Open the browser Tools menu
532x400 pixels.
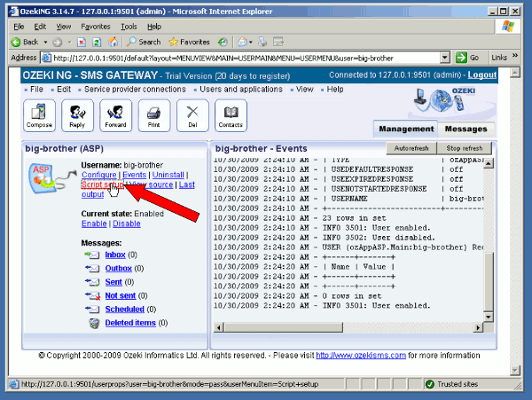coord(129,27)
